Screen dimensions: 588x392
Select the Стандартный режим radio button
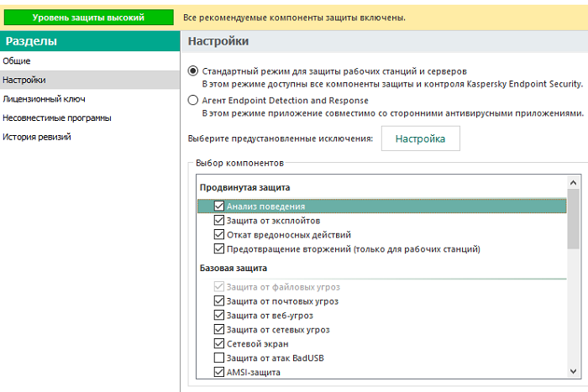[194, 71]
